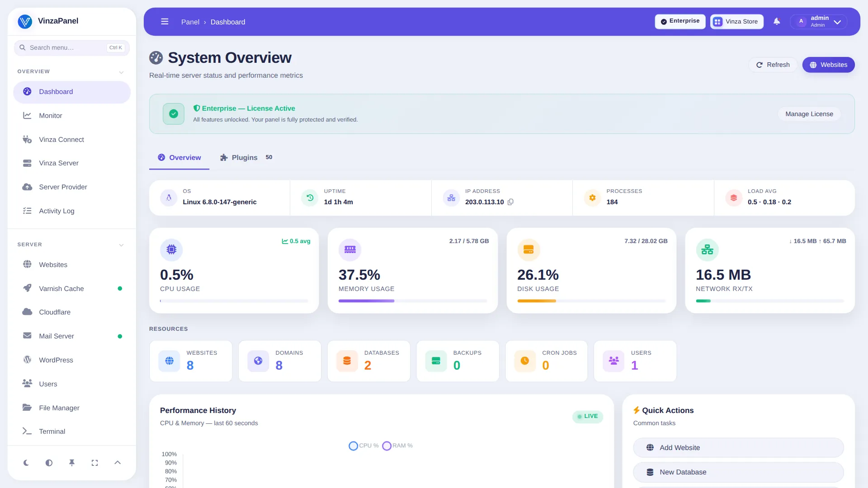Click the CPU usage chip icon
868x488 pixels.
pos(171,249)
